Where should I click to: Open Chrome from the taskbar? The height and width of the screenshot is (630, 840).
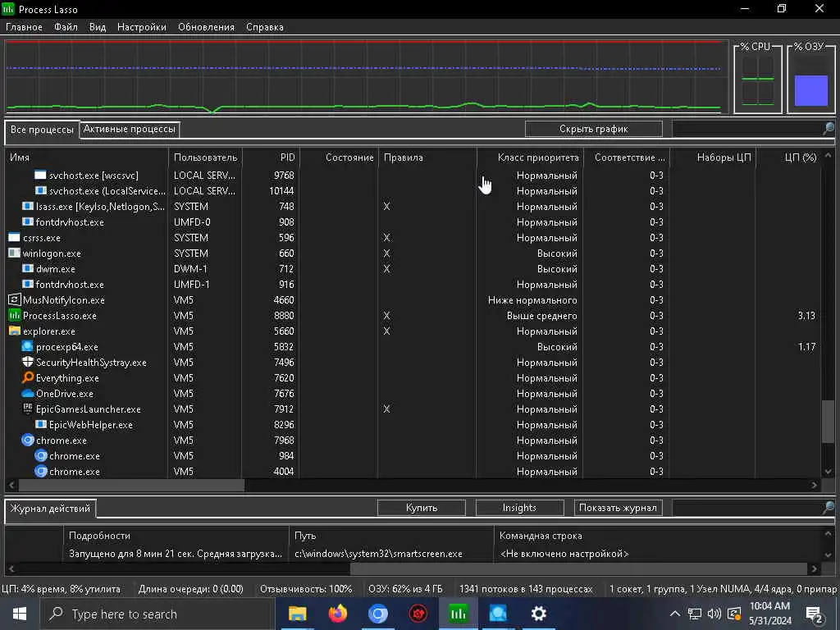377,614
